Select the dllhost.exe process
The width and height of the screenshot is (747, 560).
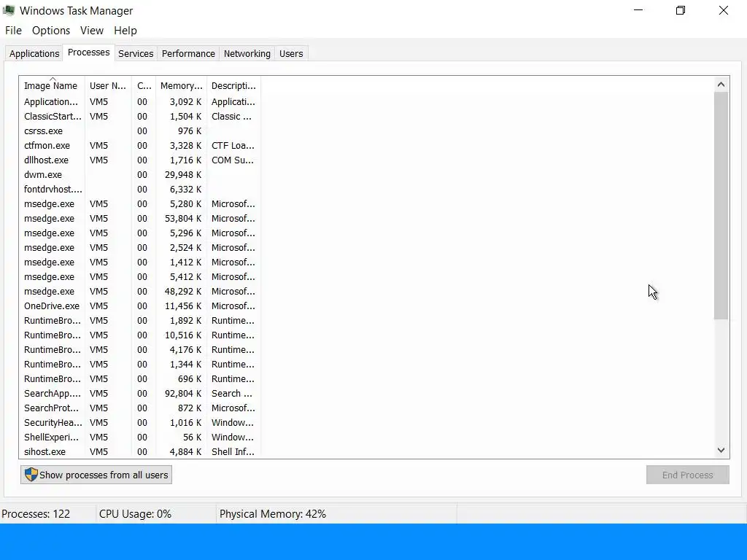pyautogui.click(x=139, y=160)
